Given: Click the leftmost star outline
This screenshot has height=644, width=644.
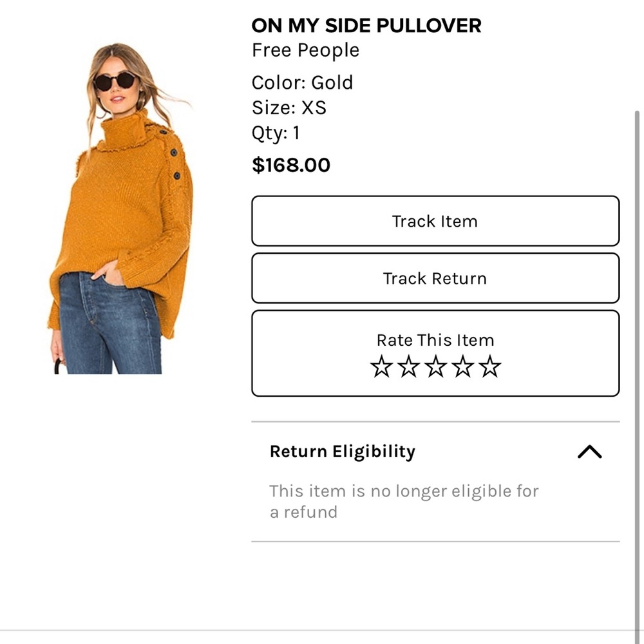Looking at the screenshot, I should [x=381, y=366].
